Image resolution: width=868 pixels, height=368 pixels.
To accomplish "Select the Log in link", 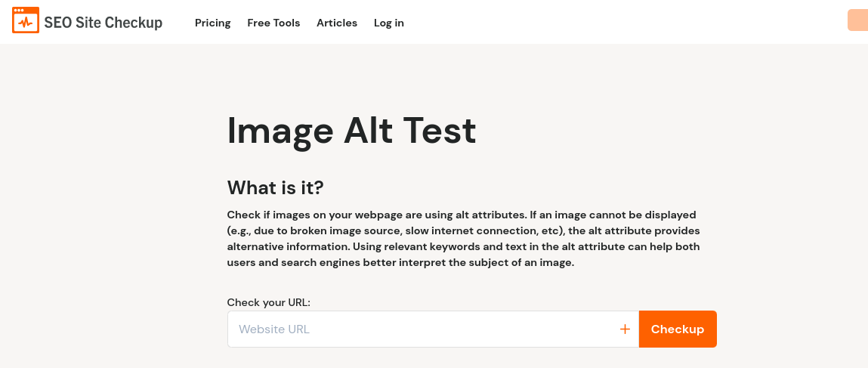I will pos(388,23).
